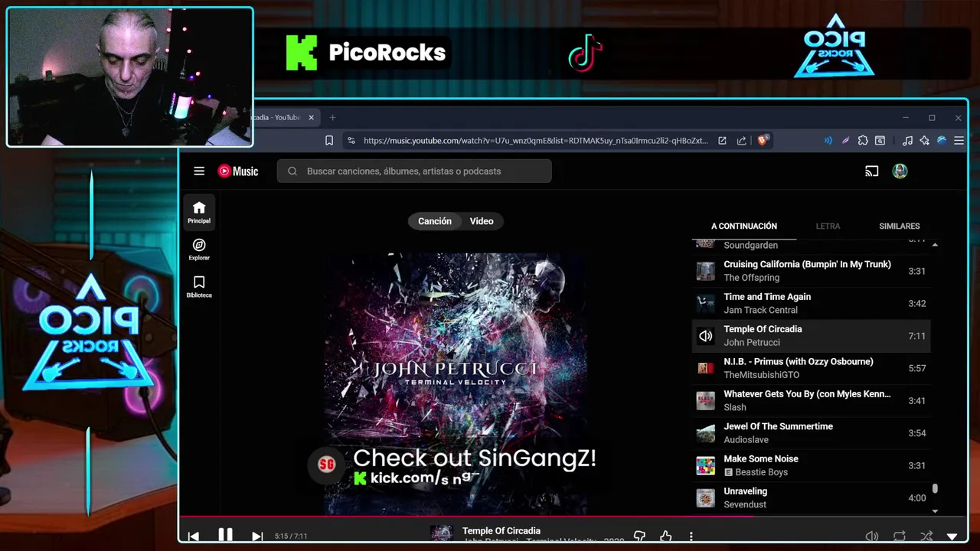The image size is (980, 551).
Task: Open the sidebar search panel icon
Action: [x=880, y=141]
